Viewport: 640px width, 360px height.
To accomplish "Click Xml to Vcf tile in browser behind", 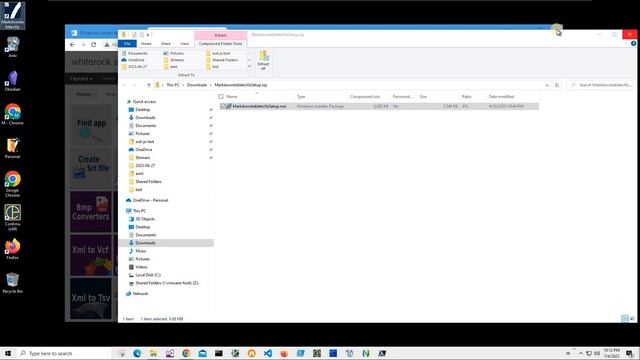I will pos(91,255).
